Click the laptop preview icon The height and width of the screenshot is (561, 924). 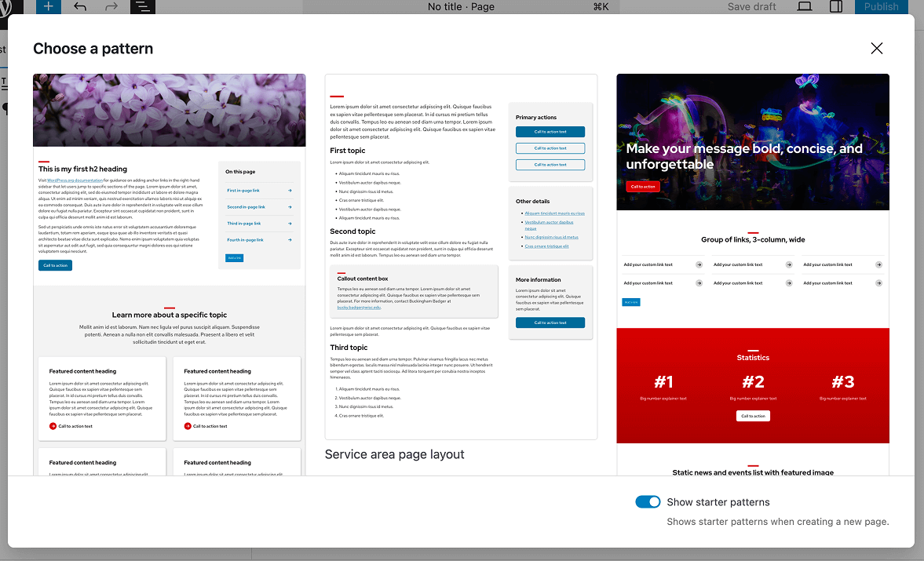[804, 6]
